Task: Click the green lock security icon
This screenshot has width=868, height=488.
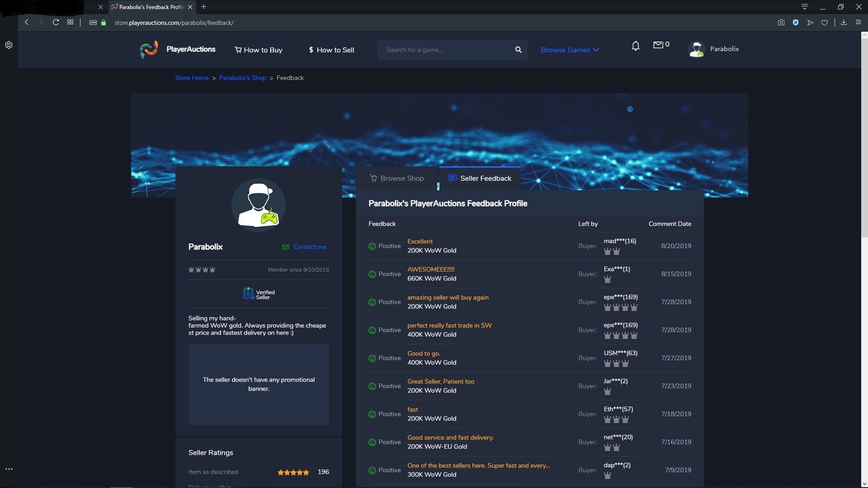Action: pos(104,23)
